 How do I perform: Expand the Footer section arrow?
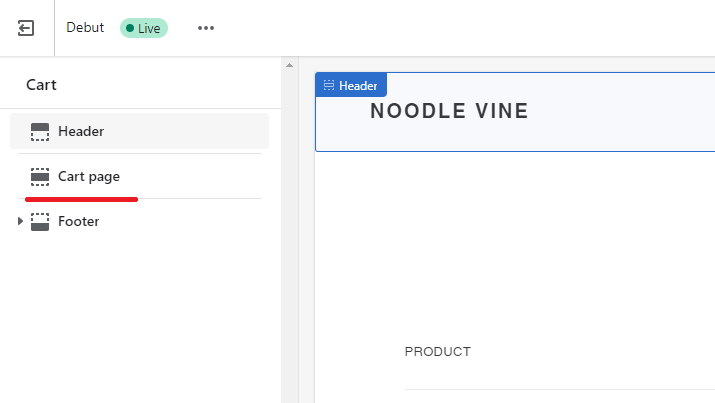click(x=20, y=221)
